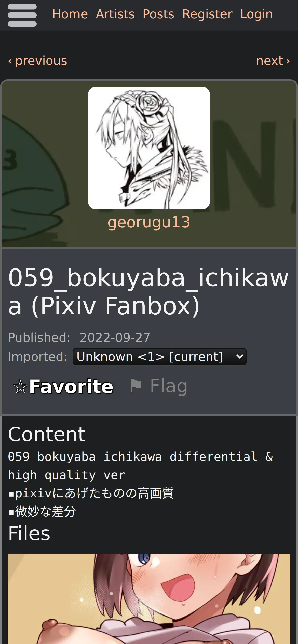Click the star icon beside Favorite

(20, 387)
